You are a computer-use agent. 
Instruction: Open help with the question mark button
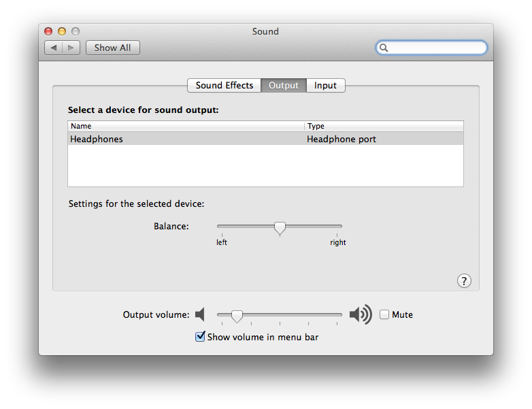464,281
